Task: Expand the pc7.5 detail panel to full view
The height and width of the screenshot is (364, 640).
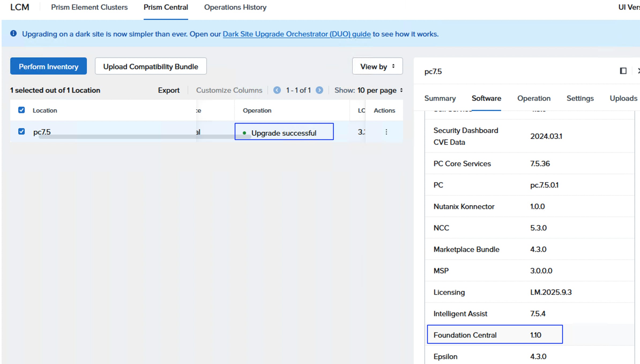Action: pos(623,71)
